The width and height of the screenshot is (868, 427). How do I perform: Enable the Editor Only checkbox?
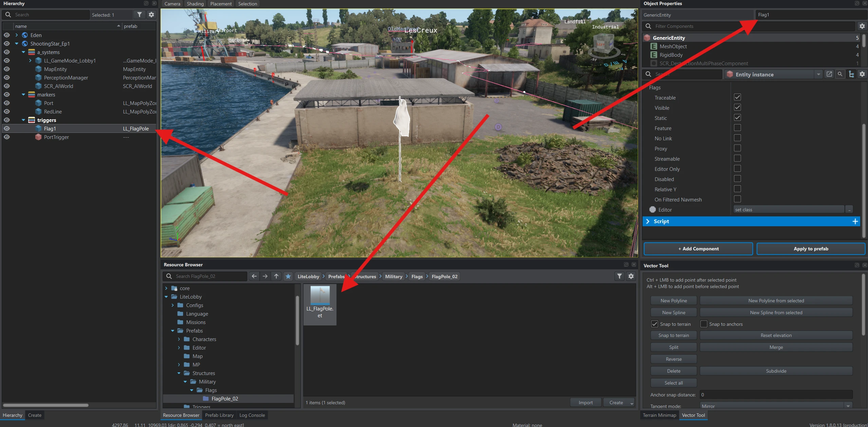[x=737, y=169]
